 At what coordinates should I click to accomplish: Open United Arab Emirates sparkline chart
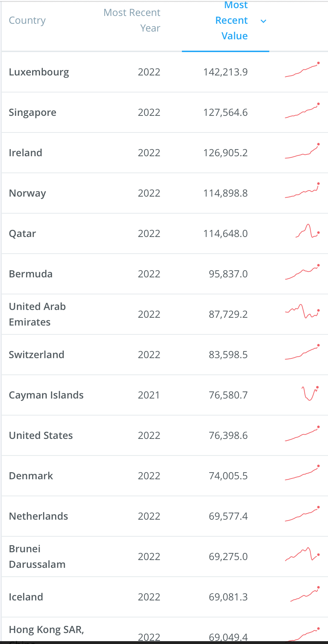(x=302, y=311)
